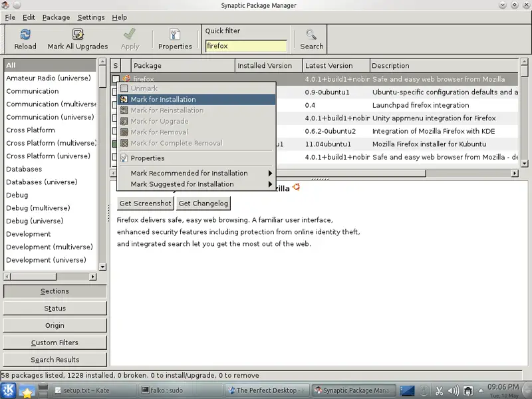Click package list horizontal scrollbar thumb
This screenshot has height=399, width=532.
pos(350,174)
